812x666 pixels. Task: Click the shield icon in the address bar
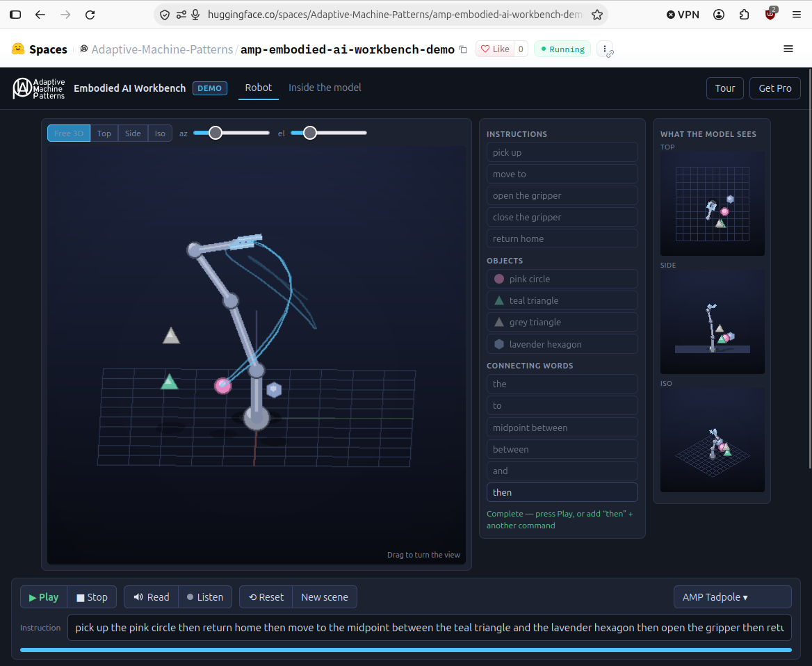165,15
